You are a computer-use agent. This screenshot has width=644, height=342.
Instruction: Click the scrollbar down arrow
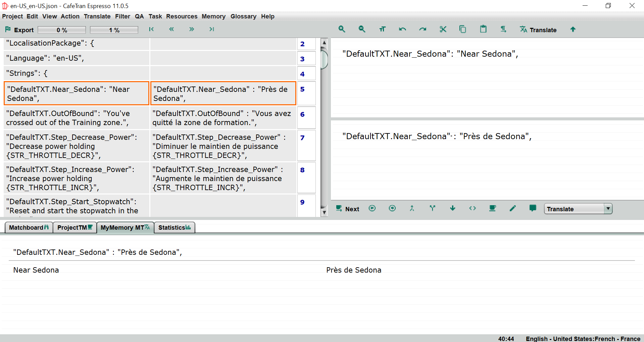click(x=324, y=212)
